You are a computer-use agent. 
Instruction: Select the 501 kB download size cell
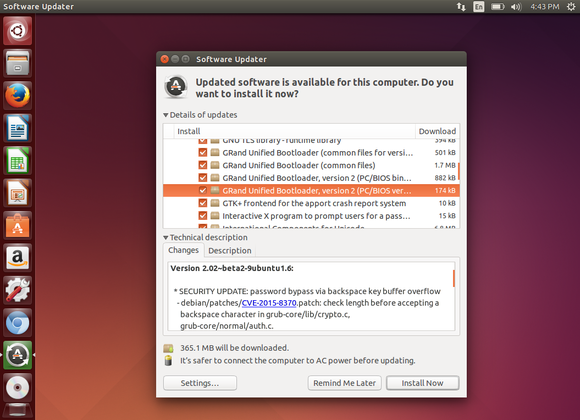point(445,153)
